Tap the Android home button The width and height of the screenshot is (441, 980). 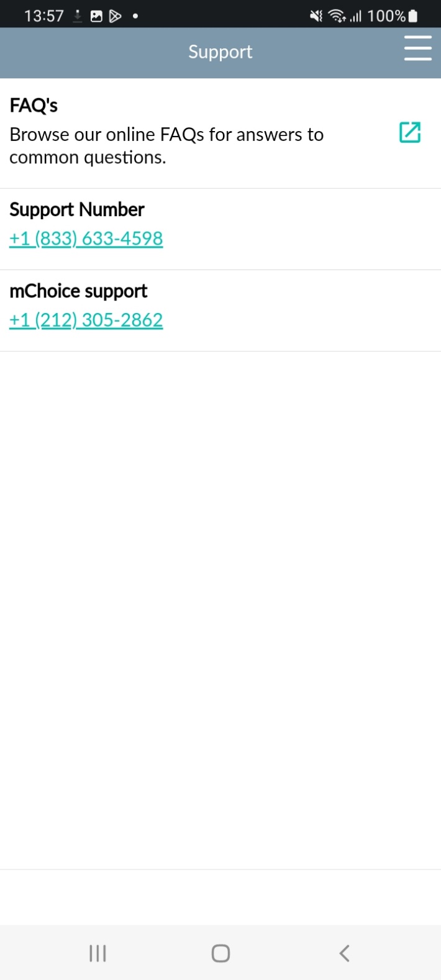point(220,953)
